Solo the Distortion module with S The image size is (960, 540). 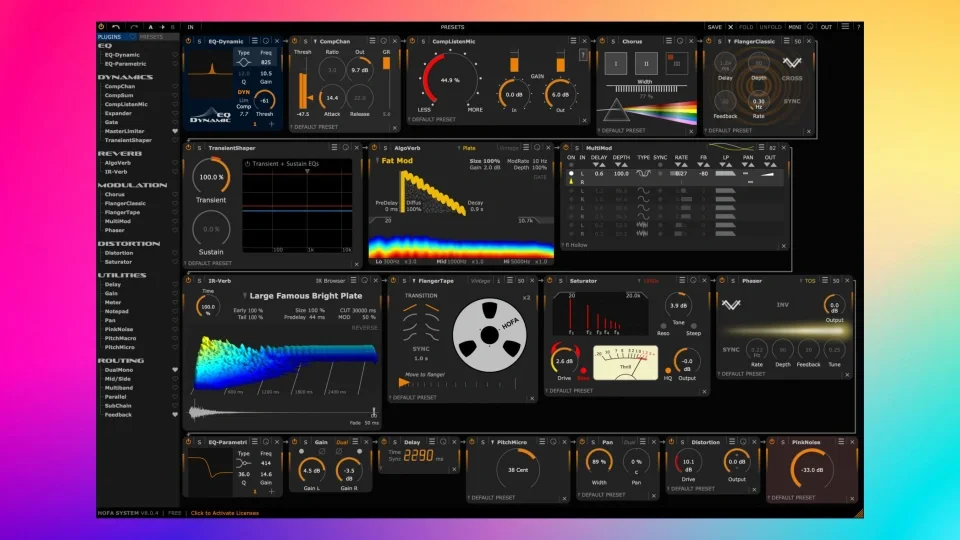(x=682, y=442)
